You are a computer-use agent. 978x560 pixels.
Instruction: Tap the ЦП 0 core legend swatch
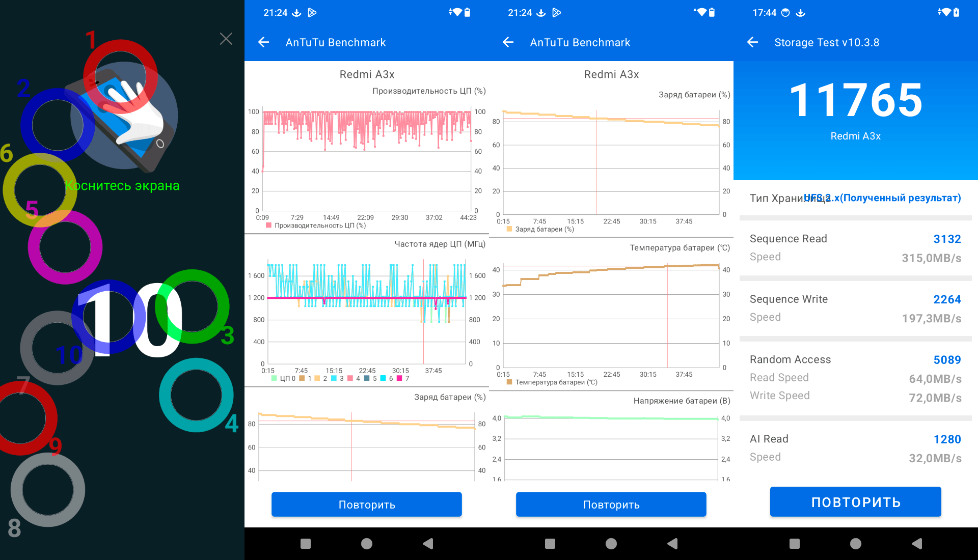pos(275,378)
